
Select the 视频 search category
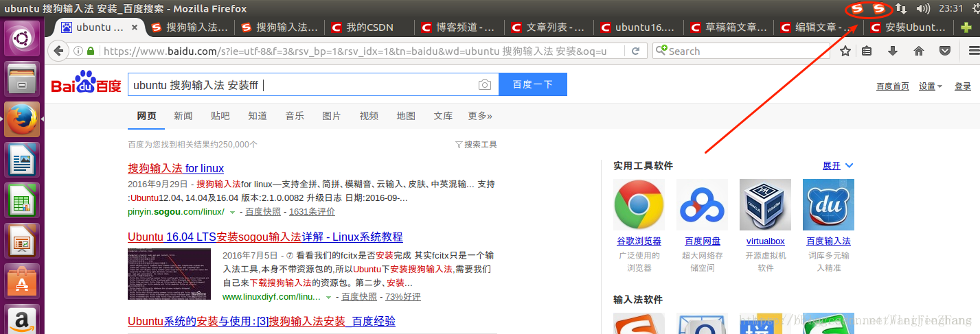369,116
